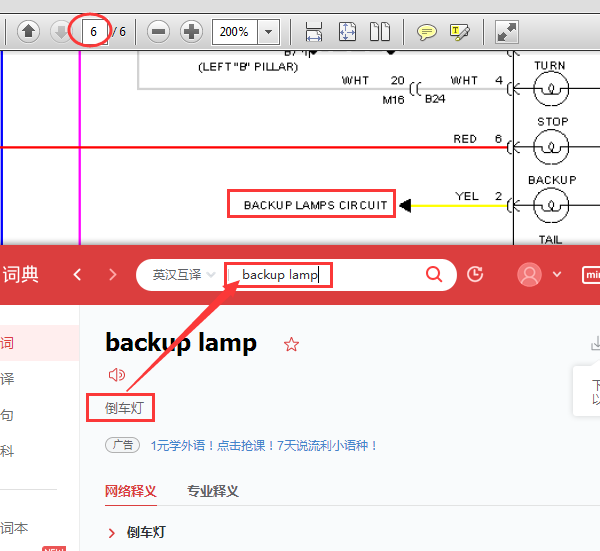
Task: Open the 英汉互译 language dropdown
Action: (184, 275)
